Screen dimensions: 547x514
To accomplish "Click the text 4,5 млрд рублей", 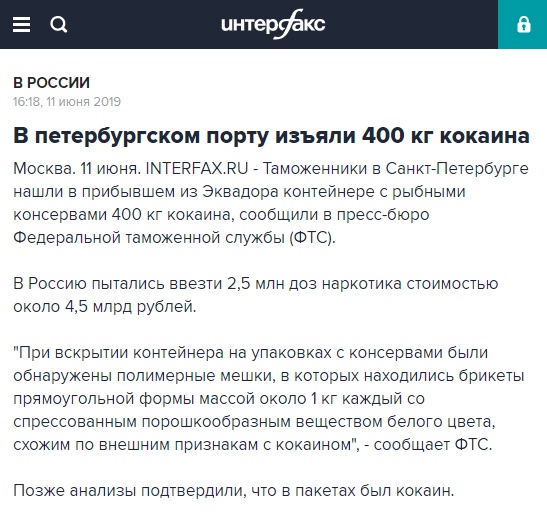I will pyautogui.click(x=130, y=307).
